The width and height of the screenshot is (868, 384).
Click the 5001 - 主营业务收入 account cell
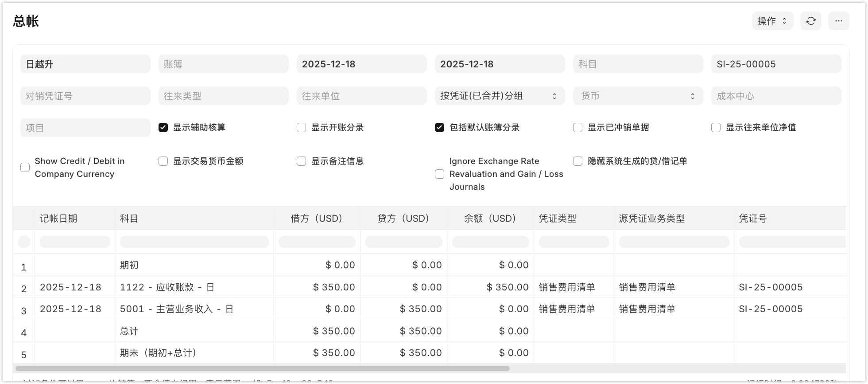[x=176, y=309]
